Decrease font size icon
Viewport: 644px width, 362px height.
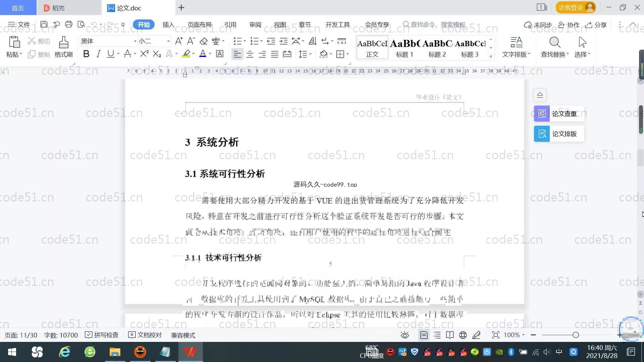click(191, 41)
